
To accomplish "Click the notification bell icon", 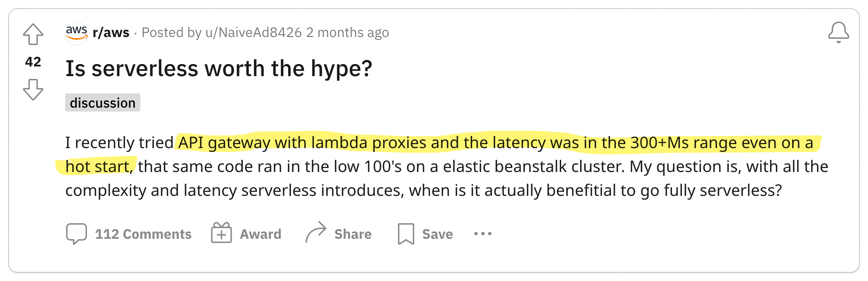I will click(839, 33).
